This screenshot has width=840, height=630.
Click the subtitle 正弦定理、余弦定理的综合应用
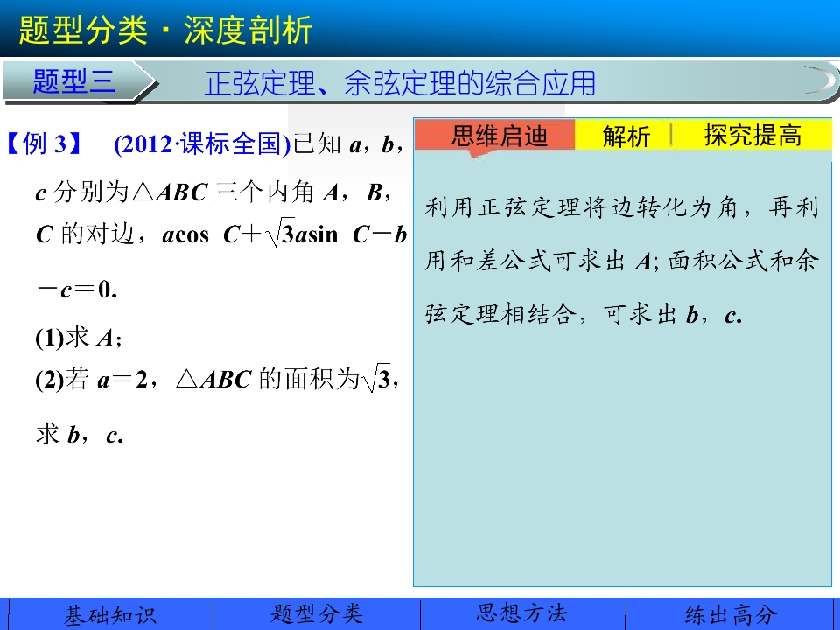coord(400,84)
